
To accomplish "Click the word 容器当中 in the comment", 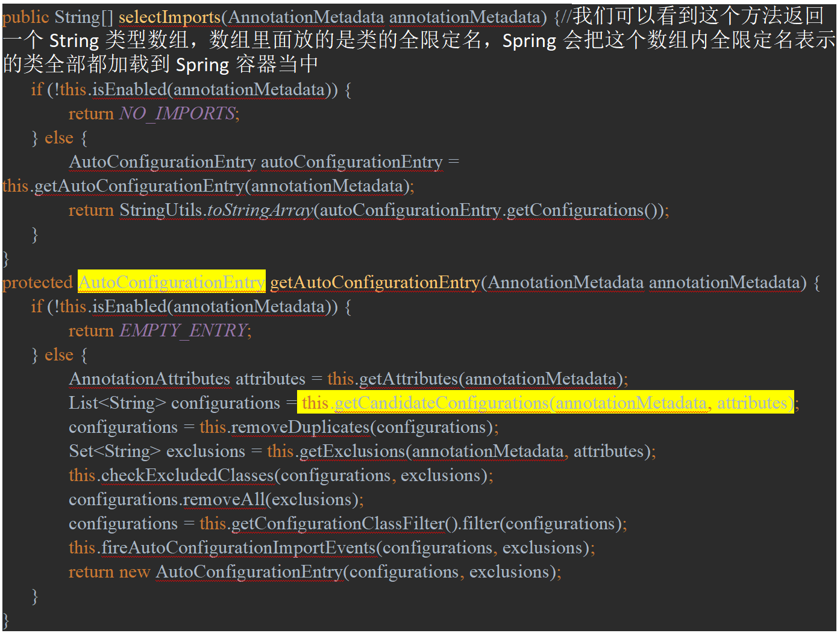I will coord(277,64).
